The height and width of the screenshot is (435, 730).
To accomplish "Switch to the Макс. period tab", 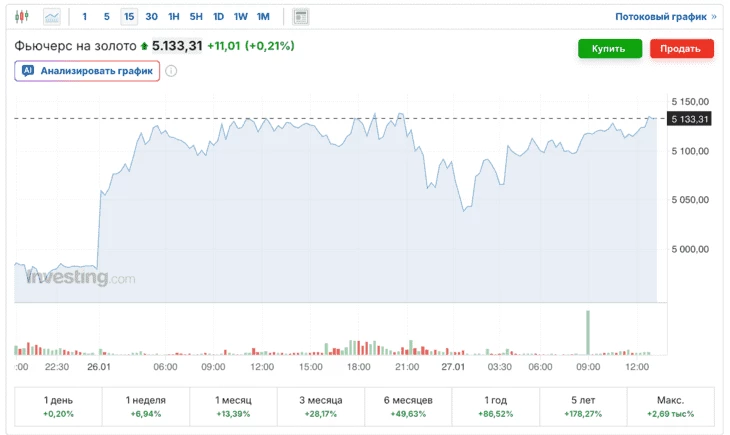I will (670, 406).
